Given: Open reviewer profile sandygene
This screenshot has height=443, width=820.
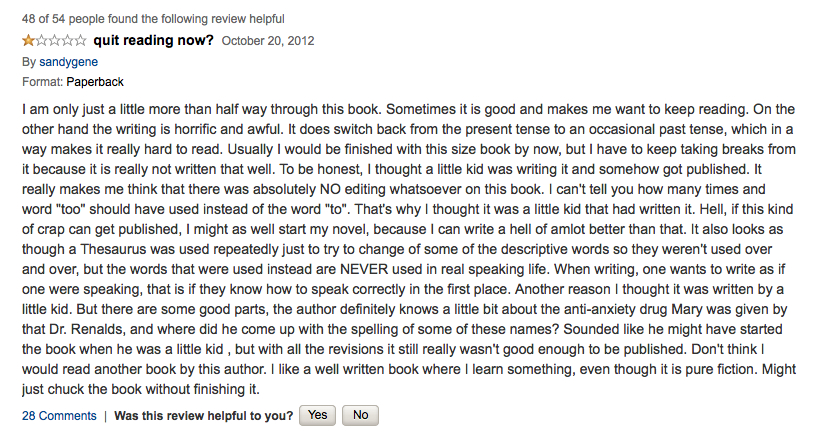Looking at the screenshot, I should [69, 62].
